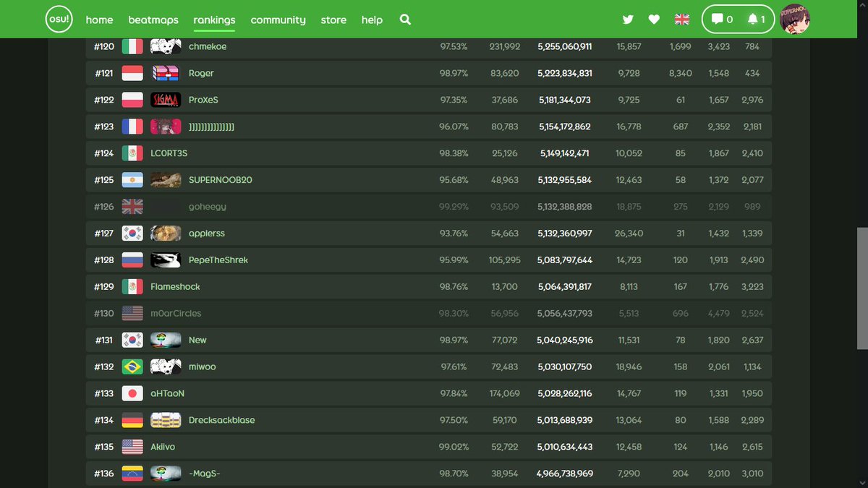Open Akiivo player profile
The height and width of the screenshot is (488, 868).
(x=163, y=448)
